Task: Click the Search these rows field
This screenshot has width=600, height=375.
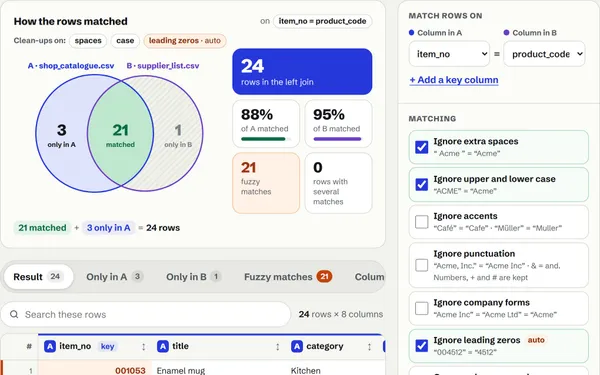Action: (x=145, y=314)
